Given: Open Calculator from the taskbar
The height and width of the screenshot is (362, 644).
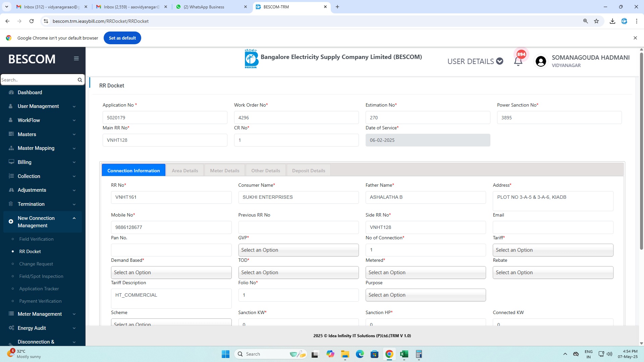Looking at the screenshot, I should tap(419, 354).
